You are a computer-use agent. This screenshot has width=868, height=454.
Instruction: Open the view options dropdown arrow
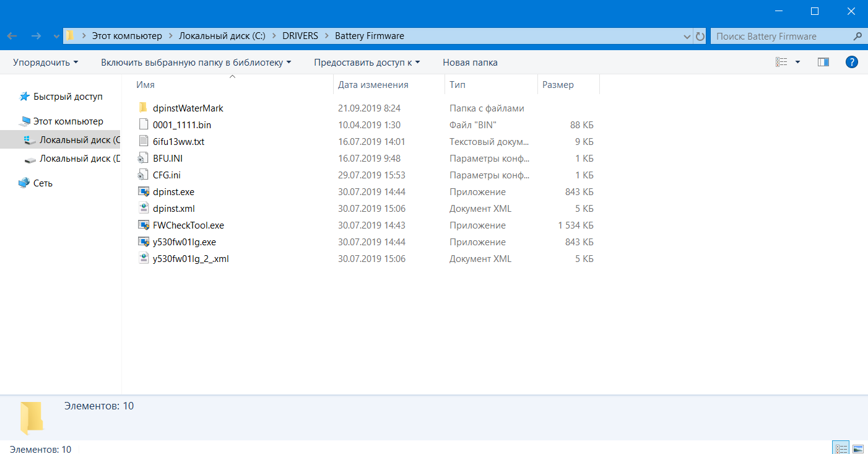[797, 62]
